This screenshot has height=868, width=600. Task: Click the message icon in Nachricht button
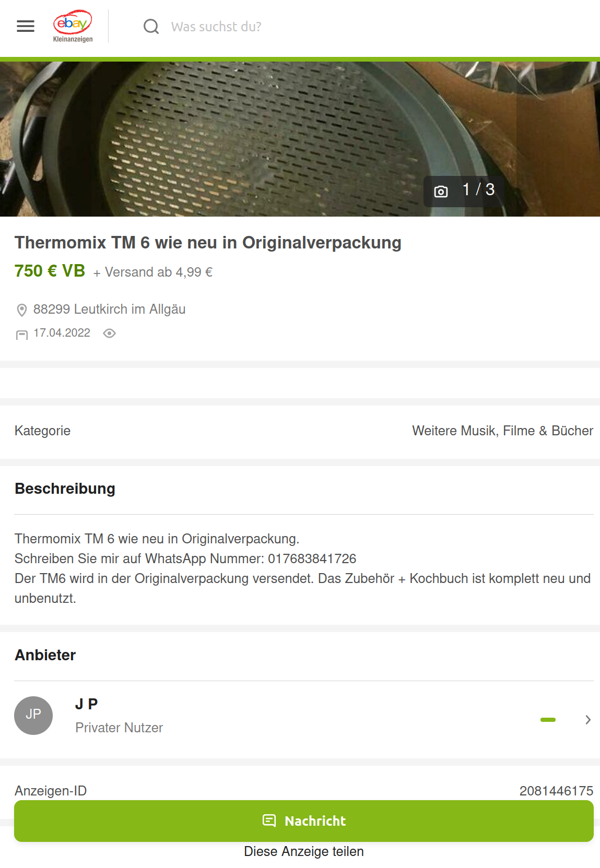(269, 821)
